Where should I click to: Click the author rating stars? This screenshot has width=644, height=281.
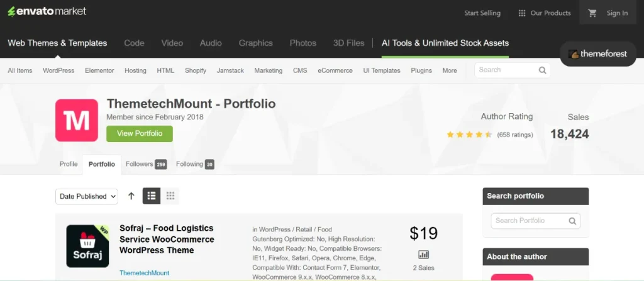point(469,135)
